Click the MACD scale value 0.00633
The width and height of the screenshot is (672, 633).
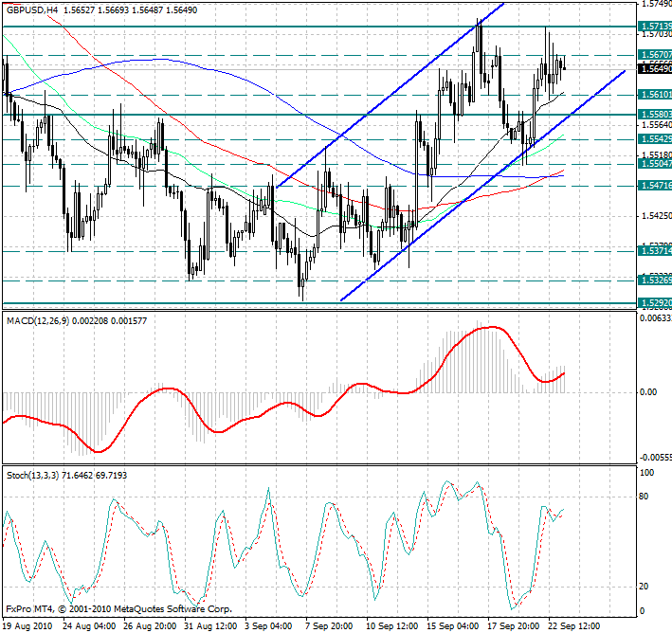point(656,318)
